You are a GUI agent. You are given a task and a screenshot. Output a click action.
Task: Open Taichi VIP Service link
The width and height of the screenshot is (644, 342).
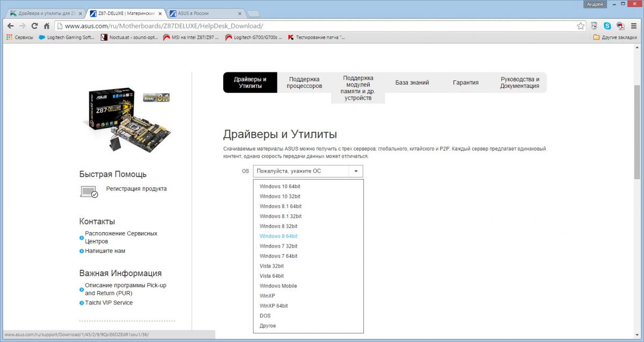(109, 302)
